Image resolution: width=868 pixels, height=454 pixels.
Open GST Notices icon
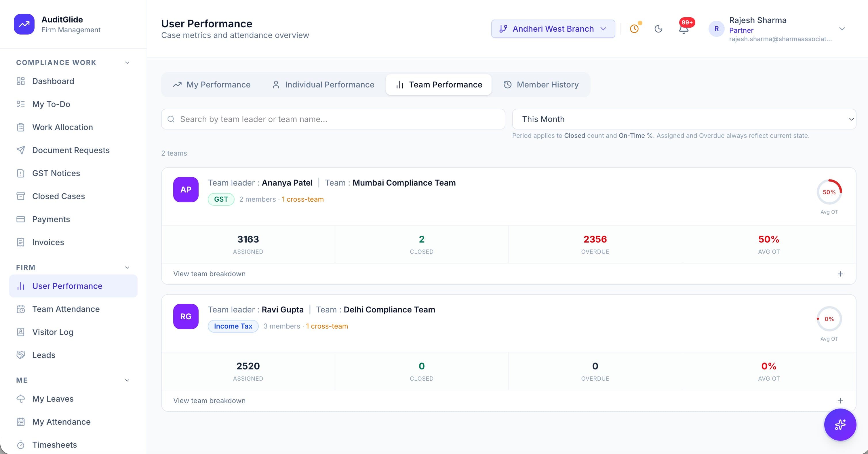pyautogui.click(x=20, y=173)
